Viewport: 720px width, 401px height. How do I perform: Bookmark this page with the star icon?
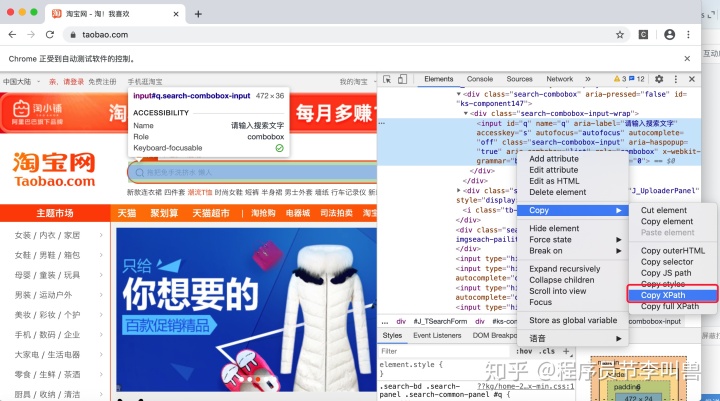[619, 34]
